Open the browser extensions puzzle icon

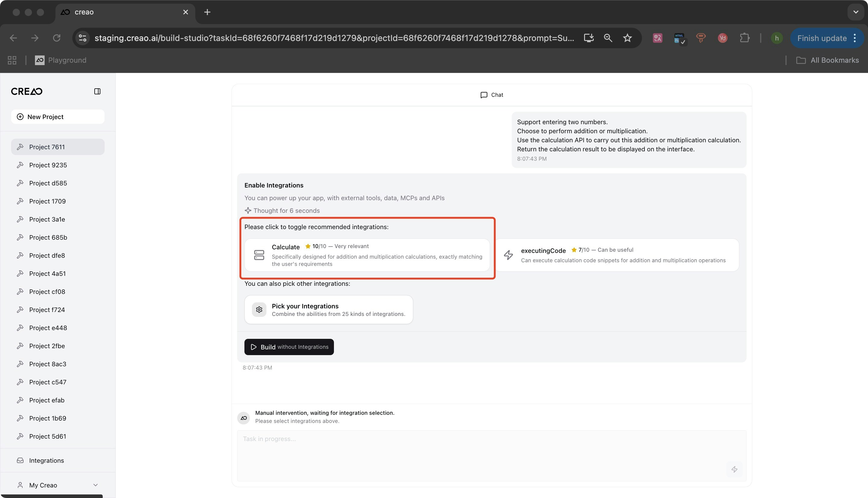click(x=745, y=38)
